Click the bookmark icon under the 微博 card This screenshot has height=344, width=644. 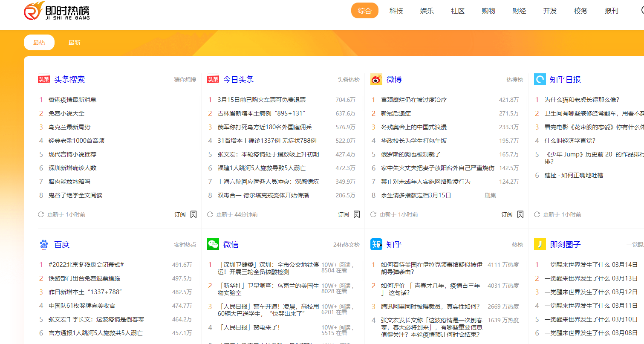pos(520,214)
